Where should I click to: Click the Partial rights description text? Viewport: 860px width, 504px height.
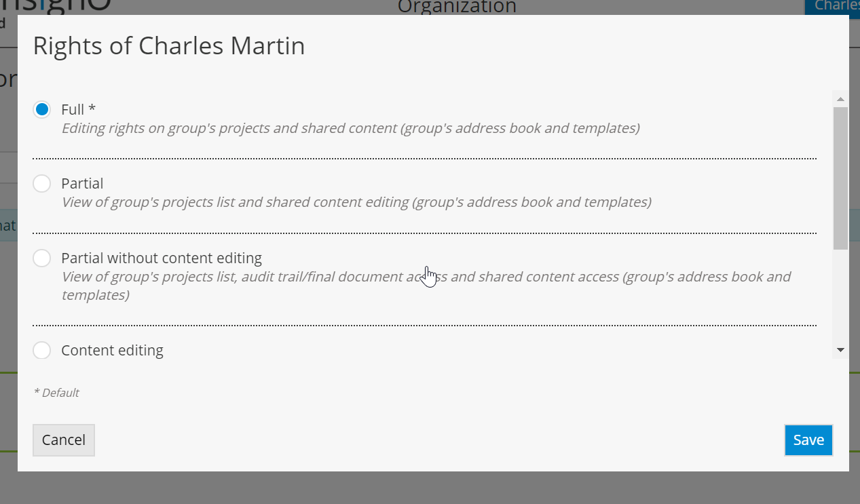click(x=356, y=202)
